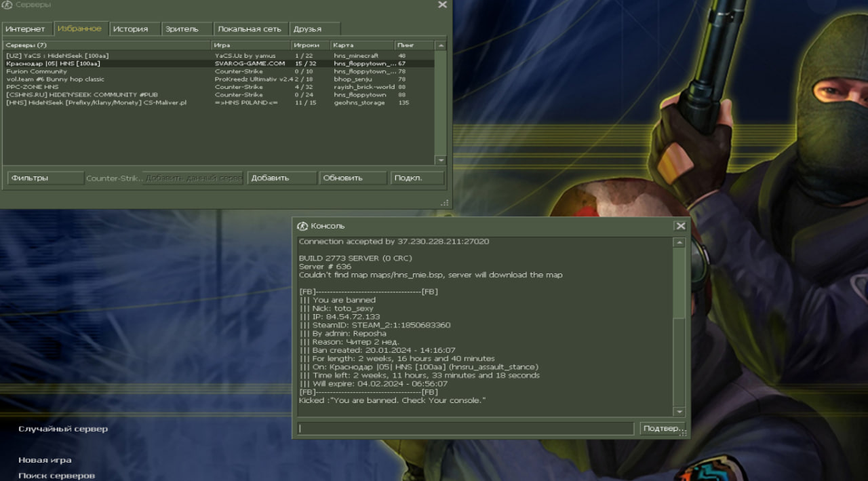
Task: Select the Furion Community server row
Action: [x=218, y=71]
